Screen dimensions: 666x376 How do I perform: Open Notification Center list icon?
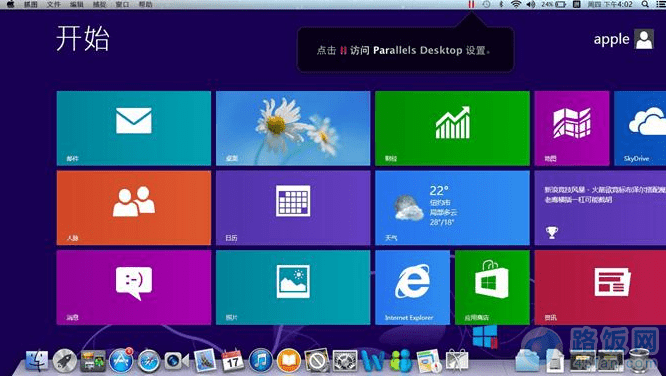pos(660,4)
